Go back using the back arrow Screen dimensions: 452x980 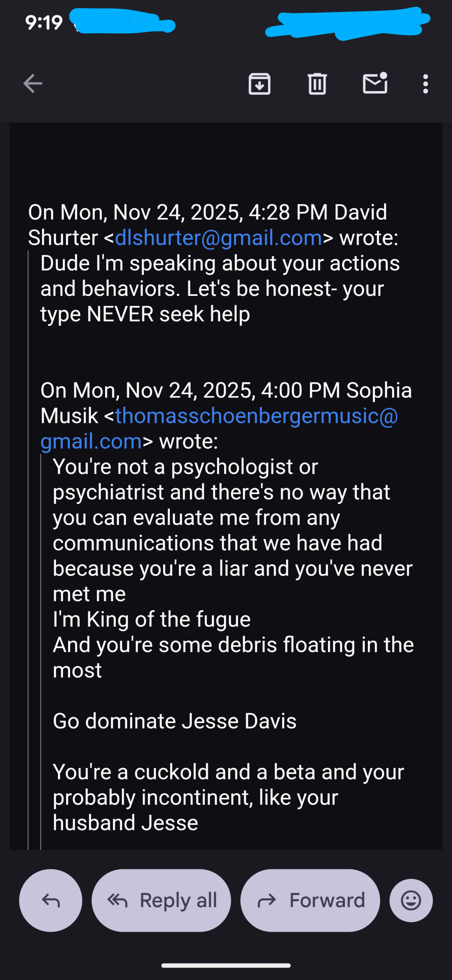pos(33,84)
